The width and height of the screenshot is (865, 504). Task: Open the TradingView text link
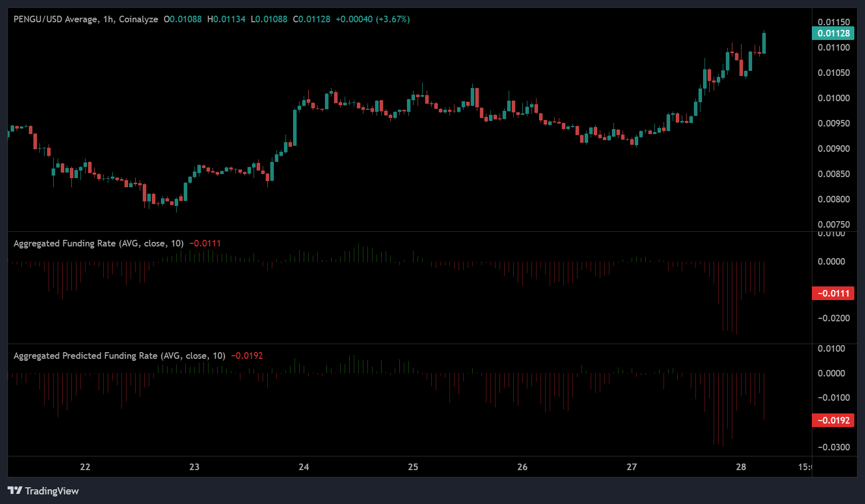pyautogui.click(x=52, y=491)
